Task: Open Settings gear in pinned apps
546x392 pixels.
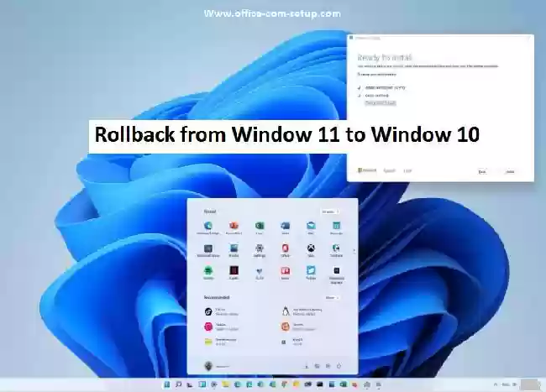Action: click(x=260, y=248)
